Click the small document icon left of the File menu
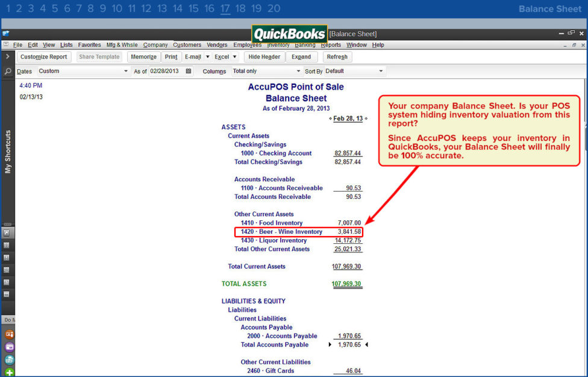 coord(6,45)
